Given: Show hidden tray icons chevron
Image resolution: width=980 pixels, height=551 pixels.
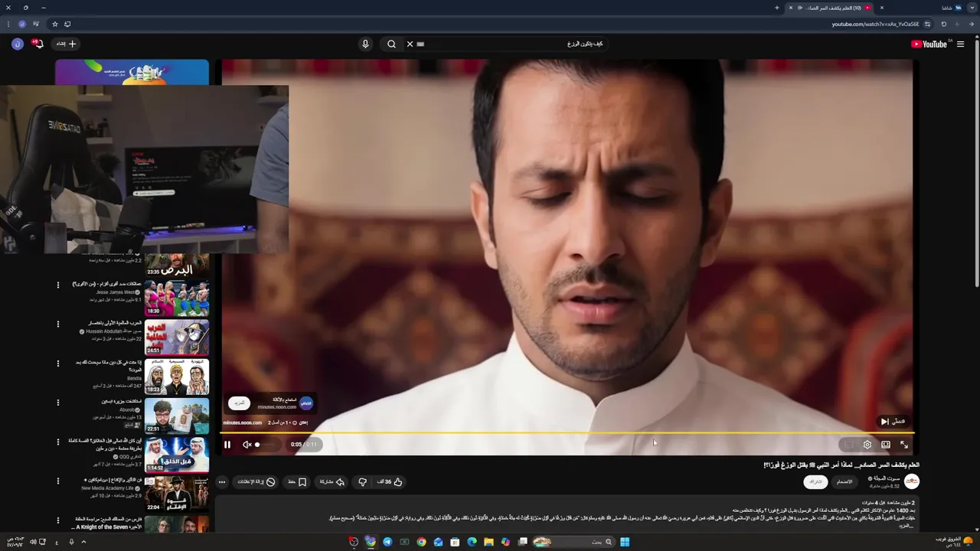Looking at the screenshot, I should (x=83, y=542).
